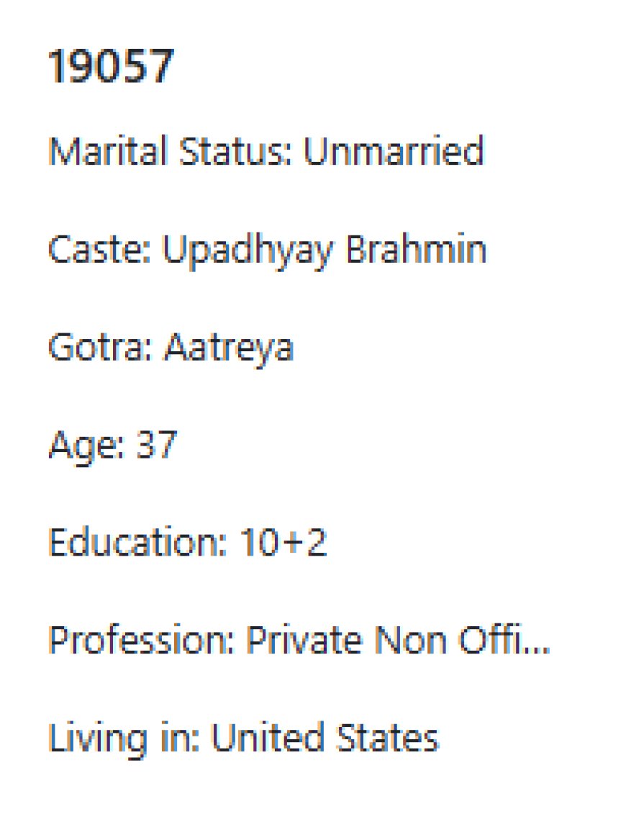
Task: Click the word "Brahmin" in Caste
Action: point(417,250)
